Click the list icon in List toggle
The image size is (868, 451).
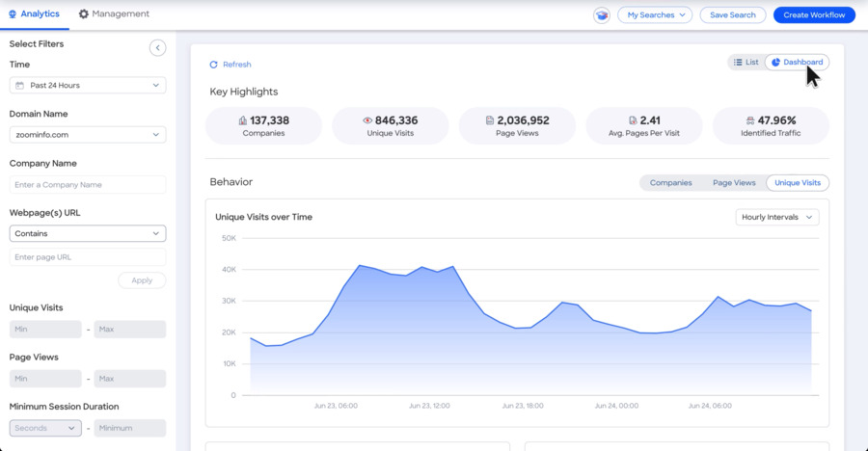(738, 62)
